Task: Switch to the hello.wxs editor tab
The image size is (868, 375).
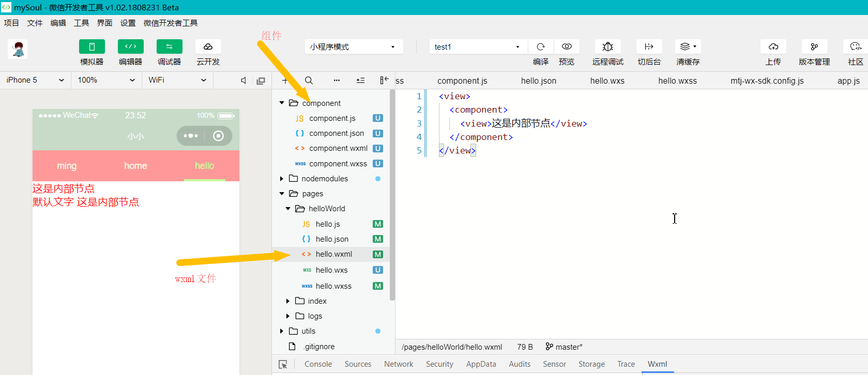Action: (607, 81)
